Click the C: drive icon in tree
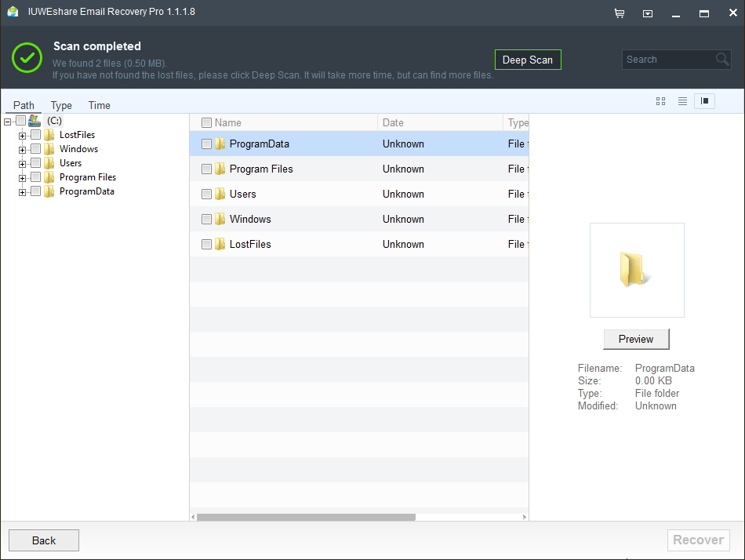This screenshot has width=745, height=560. coord(35,121)
